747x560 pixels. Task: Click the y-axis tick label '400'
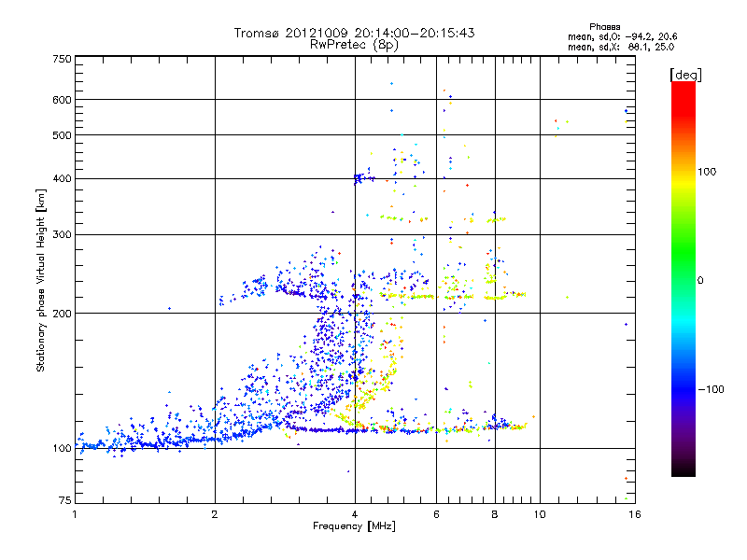click(63, 179)
